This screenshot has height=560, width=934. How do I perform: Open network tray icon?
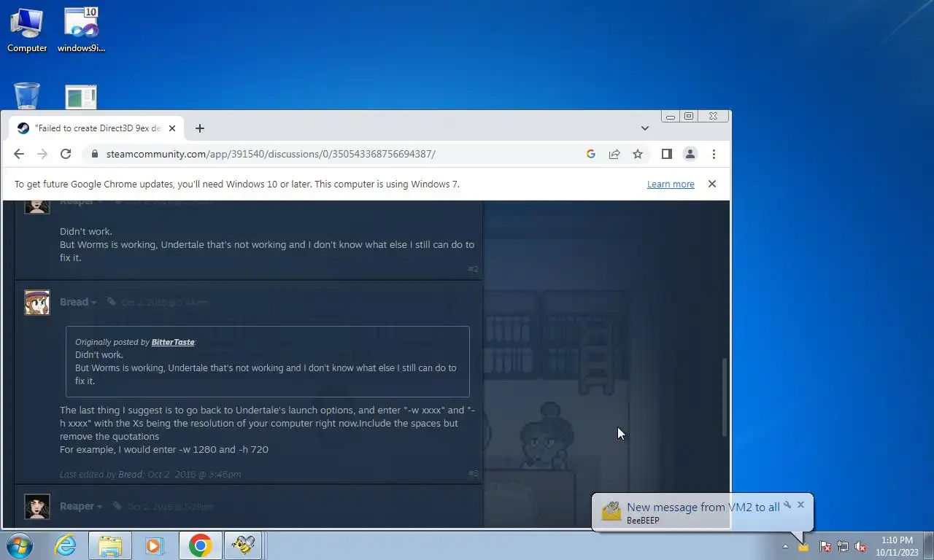pyautogui.click(x=843, y=546)
